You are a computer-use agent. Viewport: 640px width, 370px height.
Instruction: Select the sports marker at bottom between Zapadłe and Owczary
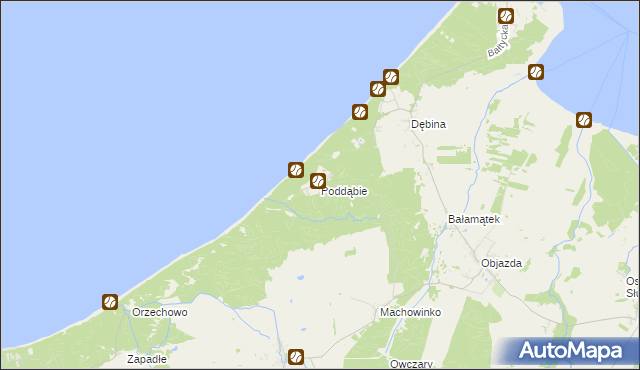[x=296, y=357]
